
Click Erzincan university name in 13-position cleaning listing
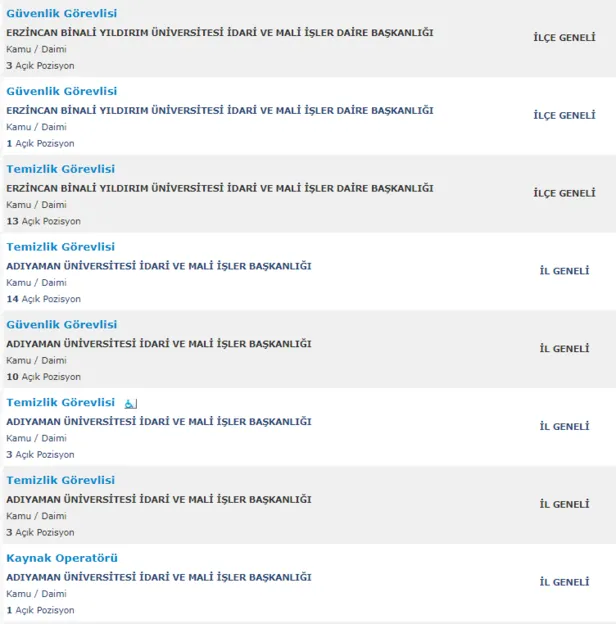point(219,188)
